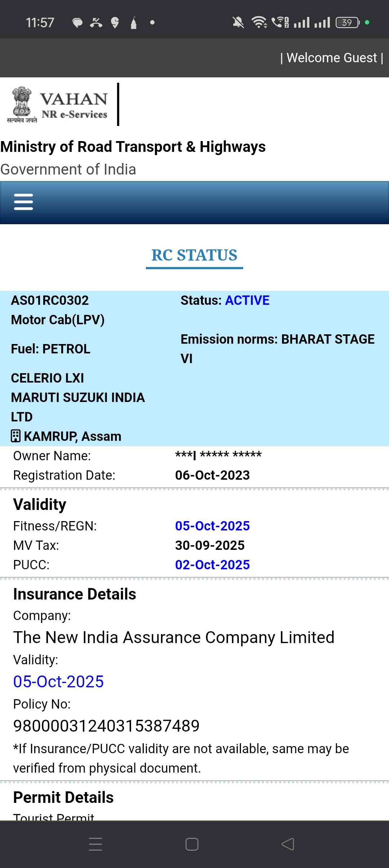Tap the muted notifications bell icon

(238, 23)
